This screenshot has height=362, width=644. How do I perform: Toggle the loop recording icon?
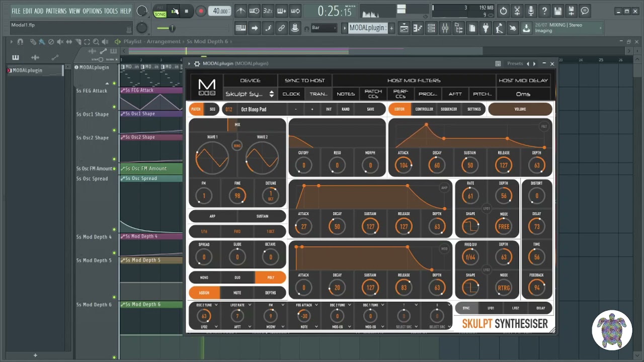tap(295, 11)
